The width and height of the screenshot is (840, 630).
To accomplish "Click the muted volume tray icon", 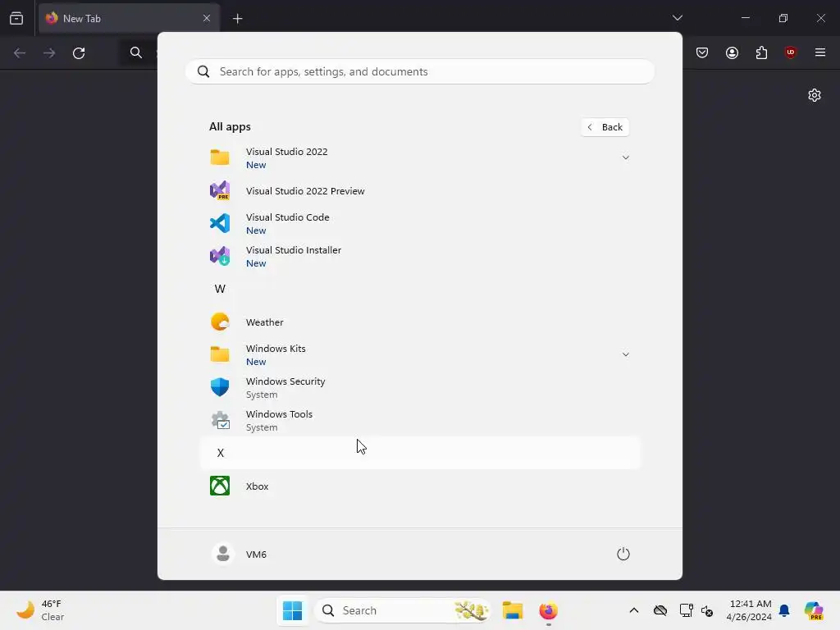I will 707,610.
